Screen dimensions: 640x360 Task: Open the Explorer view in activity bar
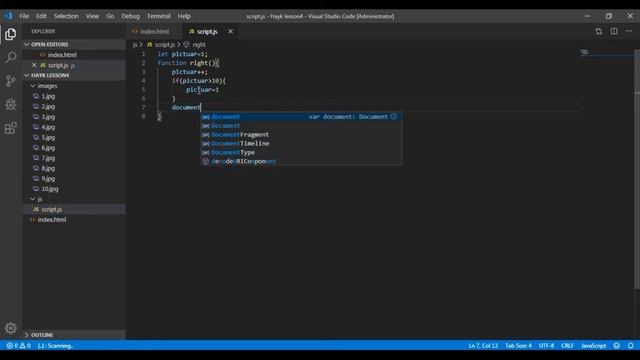pyautogui.click(x=11, y=34)
